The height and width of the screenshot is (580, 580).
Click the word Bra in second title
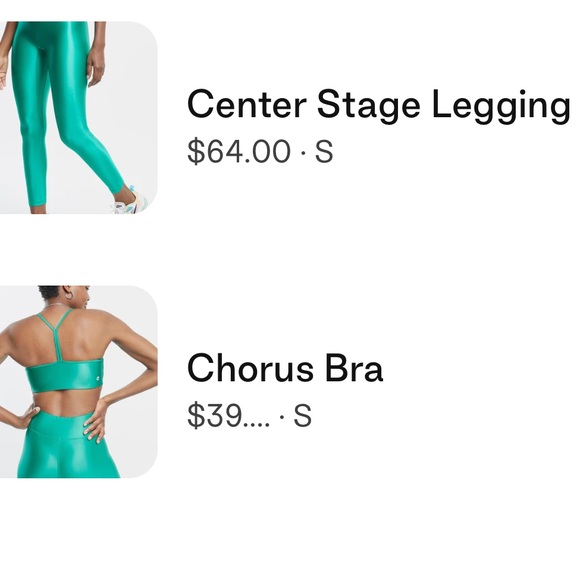click(354, 368)
